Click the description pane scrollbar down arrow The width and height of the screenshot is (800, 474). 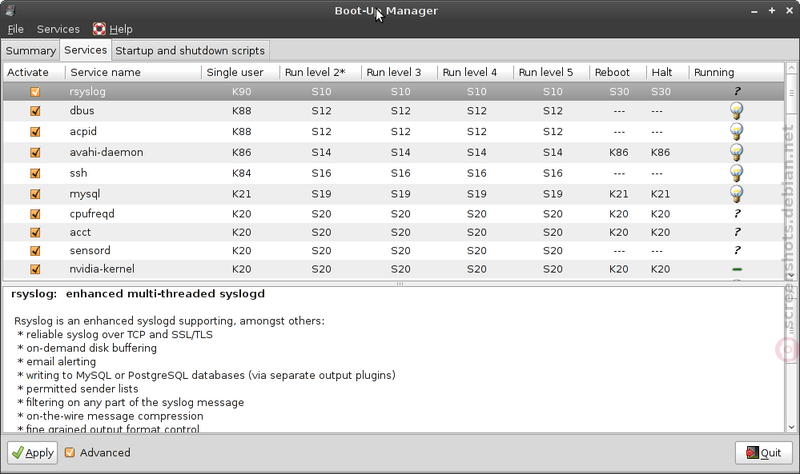(791, 428)
